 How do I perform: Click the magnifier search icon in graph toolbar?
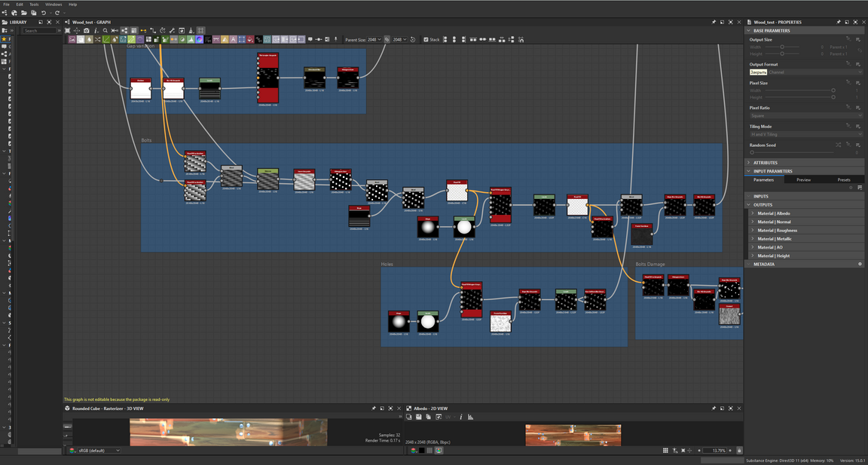point(105,31)
